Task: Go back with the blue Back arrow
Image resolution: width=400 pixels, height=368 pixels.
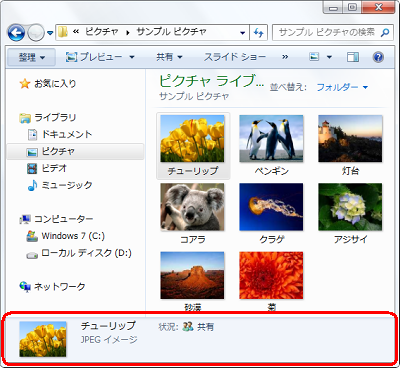Action: [x=16, y=33]
